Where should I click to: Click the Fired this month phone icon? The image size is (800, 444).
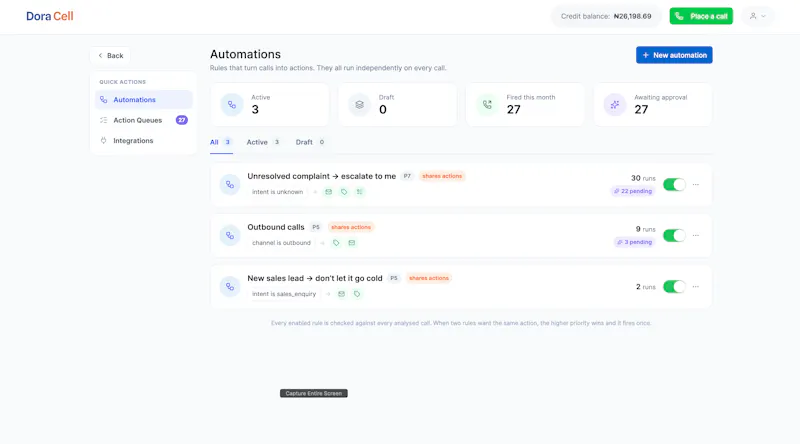[487, 105]
